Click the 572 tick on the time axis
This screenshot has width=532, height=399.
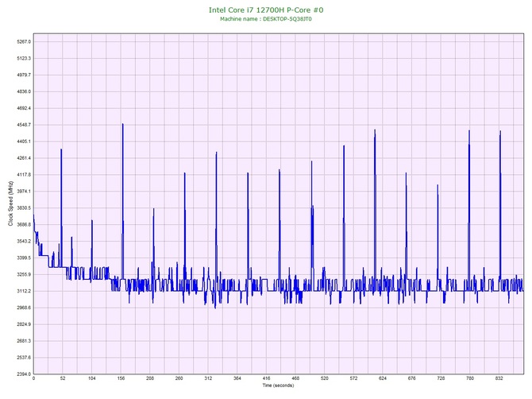click(353, 378)
